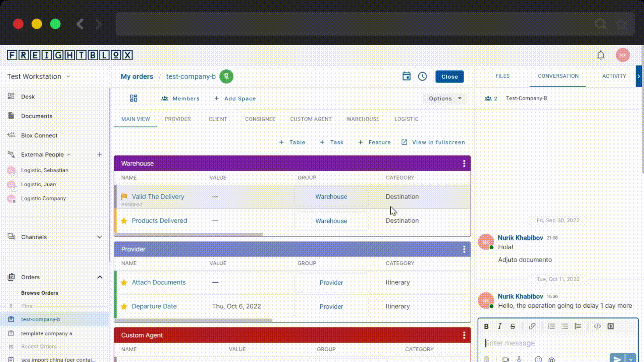
Task: Select the CONSIGNEE view tab
Action: coord(260,119)
